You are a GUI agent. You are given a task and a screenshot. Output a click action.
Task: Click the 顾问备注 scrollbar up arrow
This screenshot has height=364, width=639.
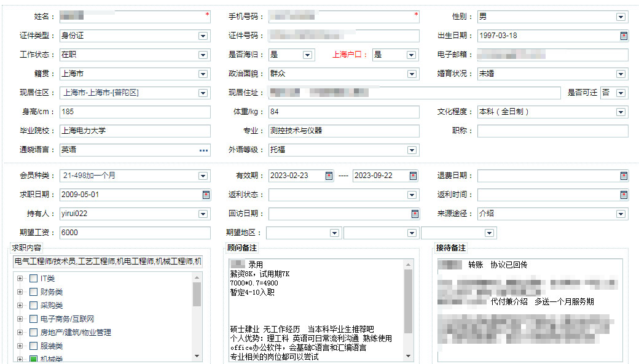coord(409,264)
